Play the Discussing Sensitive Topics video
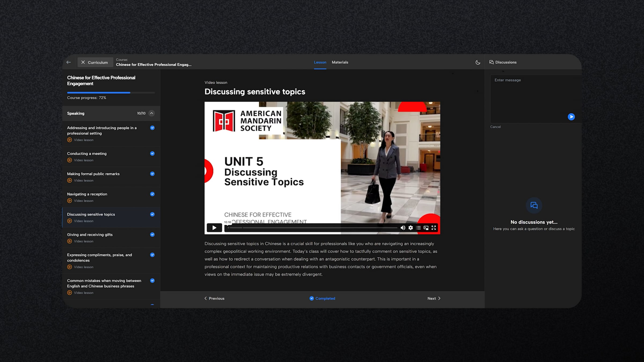This screenshot has width=644, height=362. coord(214,228)
